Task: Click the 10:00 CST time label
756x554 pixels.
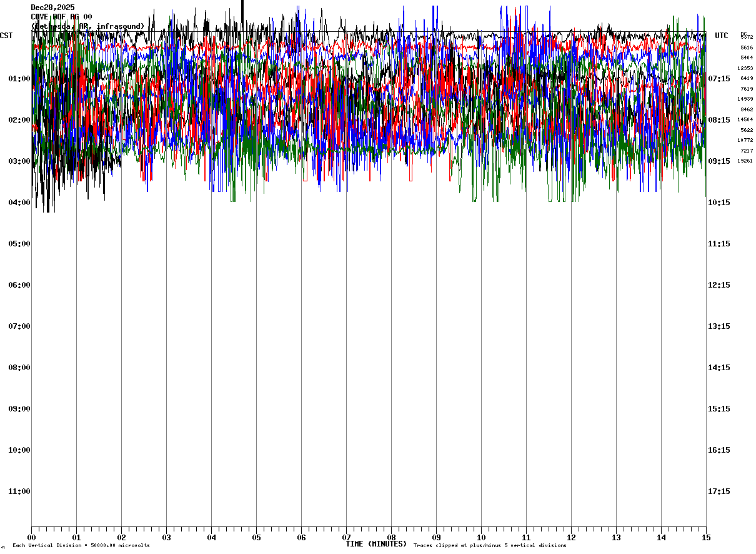Action: click(x=19, y=450)
